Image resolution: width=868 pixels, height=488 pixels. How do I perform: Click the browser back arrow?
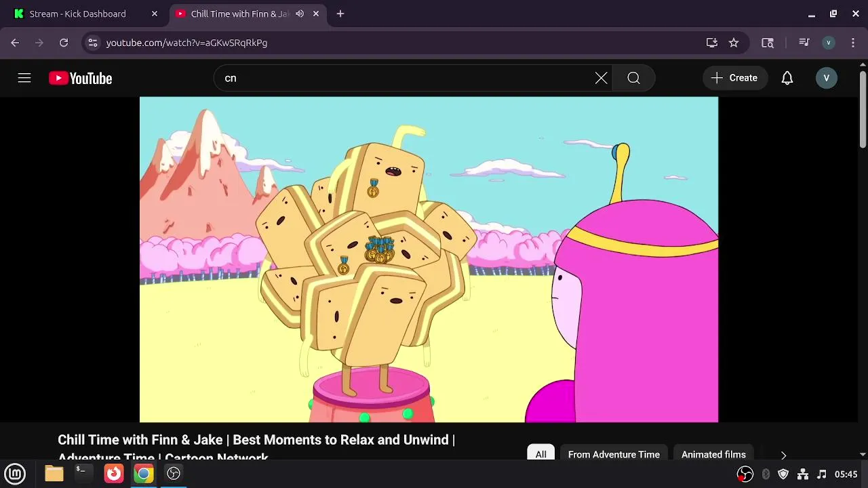point(15,43)
